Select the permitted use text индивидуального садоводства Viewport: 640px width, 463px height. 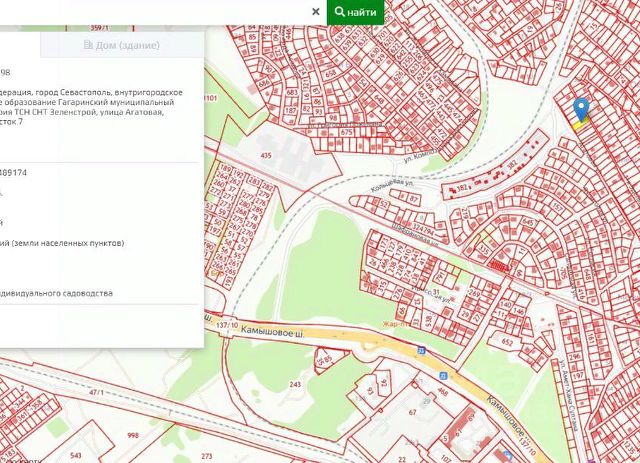click(56, 293)
